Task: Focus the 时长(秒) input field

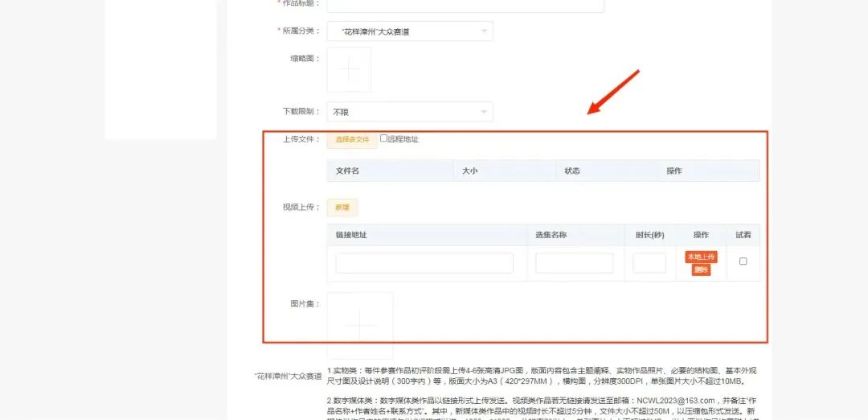Action: 649,263
